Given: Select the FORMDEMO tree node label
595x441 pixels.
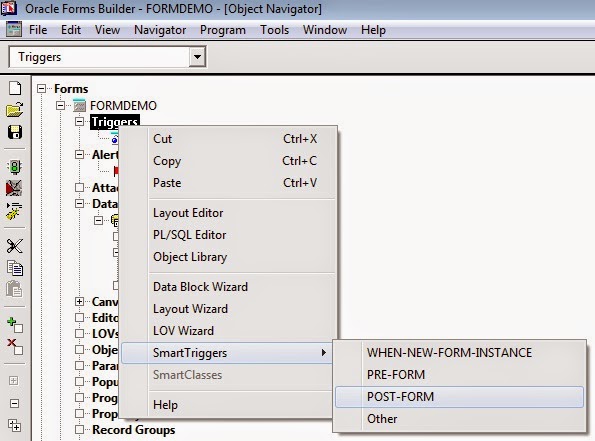Looking at the screenshot, I should [123, 106].
